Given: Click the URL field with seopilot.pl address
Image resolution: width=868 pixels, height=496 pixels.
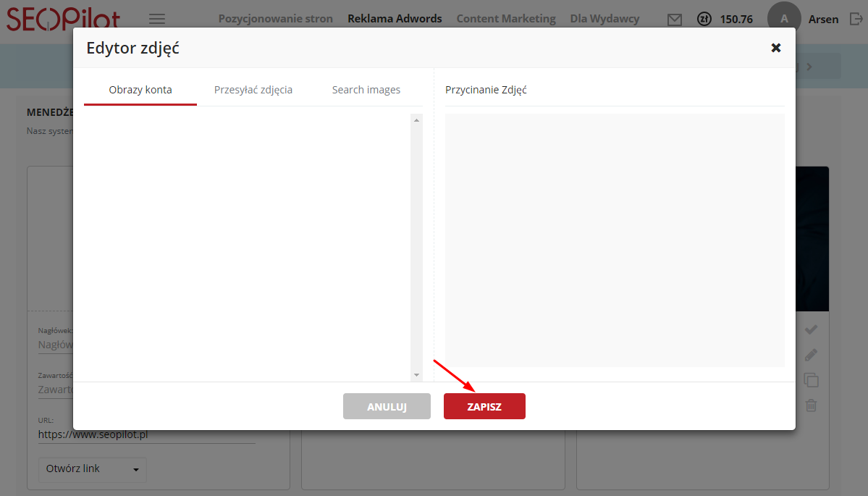Looking at the screenshot, I should click(145, 434).
